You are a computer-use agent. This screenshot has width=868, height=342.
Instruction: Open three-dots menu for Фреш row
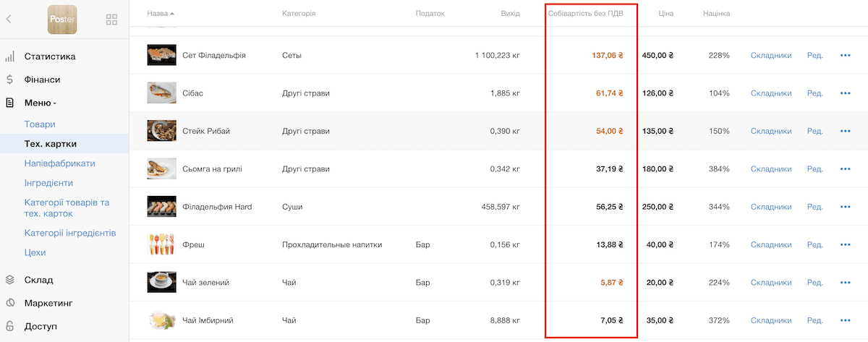pyautogui.click(x=845, y=245)
